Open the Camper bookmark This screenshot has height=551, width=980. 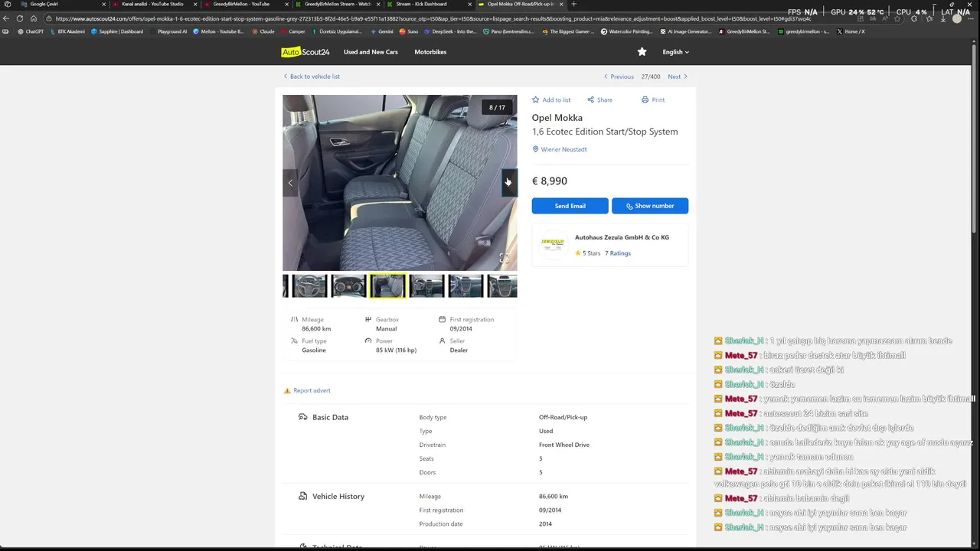coord(292,31)
